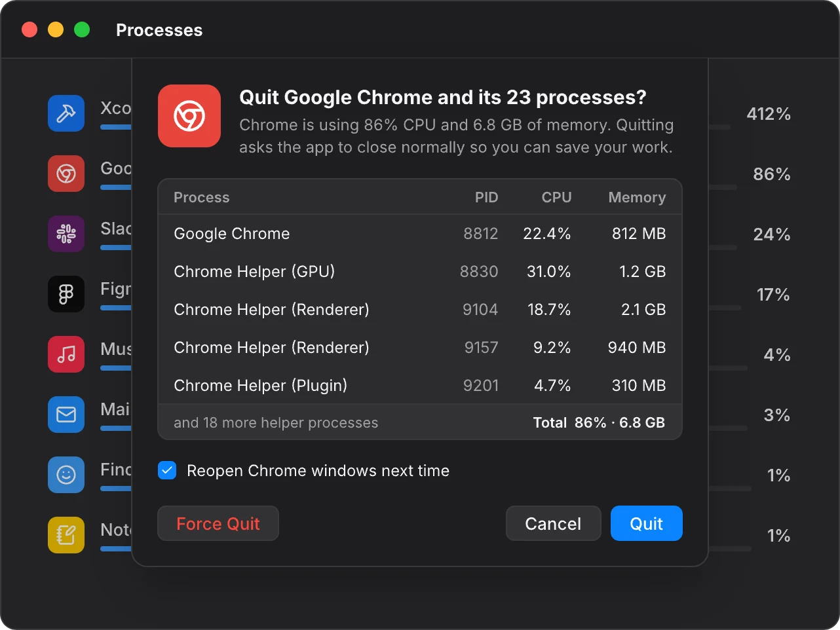
Task: Click the 412% CPU value in Processes window
Action: [769, 114]
